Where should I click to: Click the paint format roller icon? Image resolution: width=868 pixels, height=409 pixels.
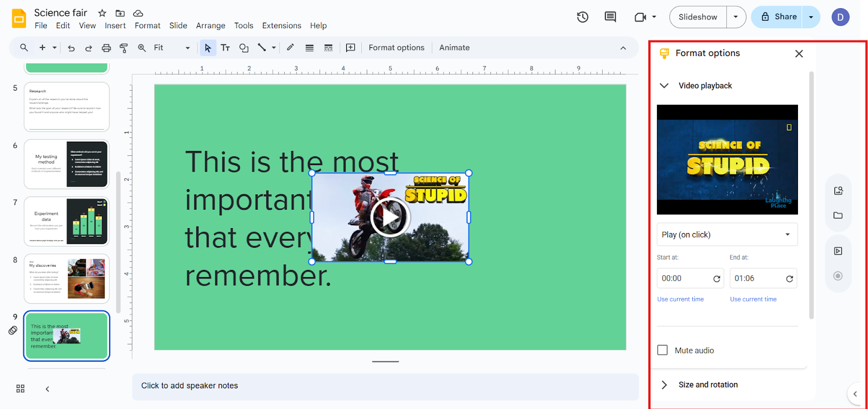tap(124, 48)
